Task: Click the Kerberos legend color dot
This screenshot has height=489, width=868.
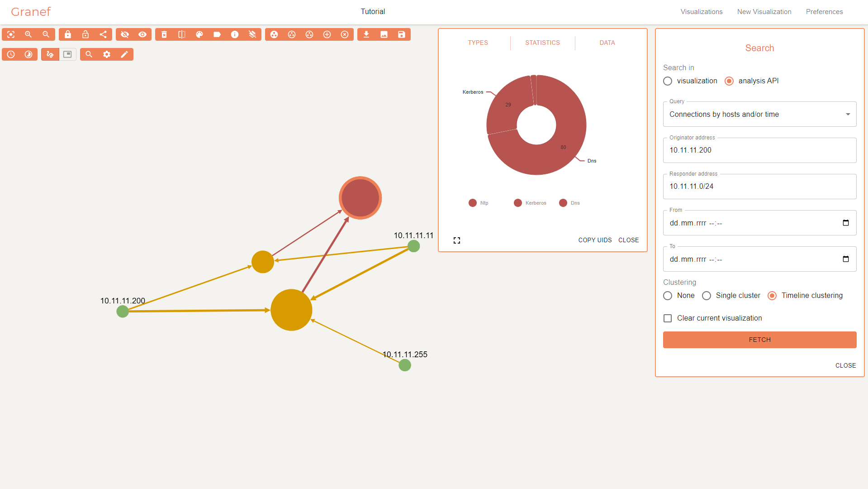Action: [518, 203]
